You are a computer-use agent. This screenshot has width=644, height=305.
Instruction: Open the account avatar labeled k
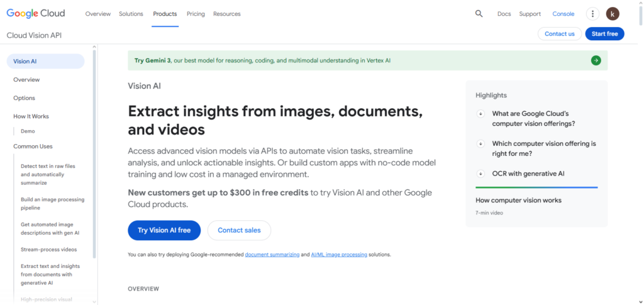613,14
